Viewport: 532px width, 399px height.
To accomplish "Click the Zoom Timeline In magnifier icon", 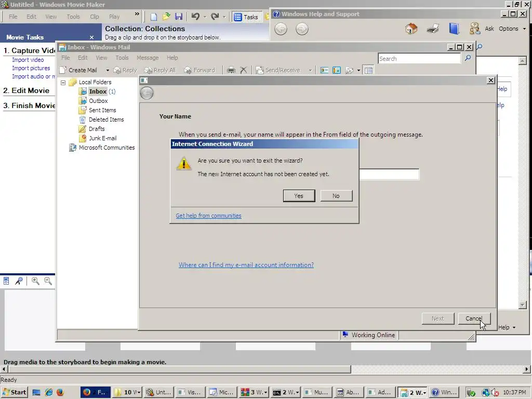I will 35,281.
